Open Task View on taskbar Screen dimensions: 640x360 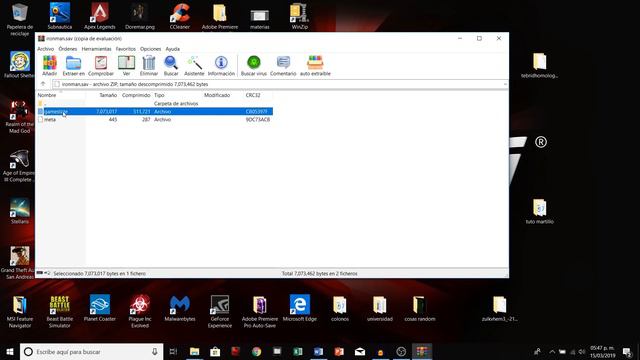(173, 351)
